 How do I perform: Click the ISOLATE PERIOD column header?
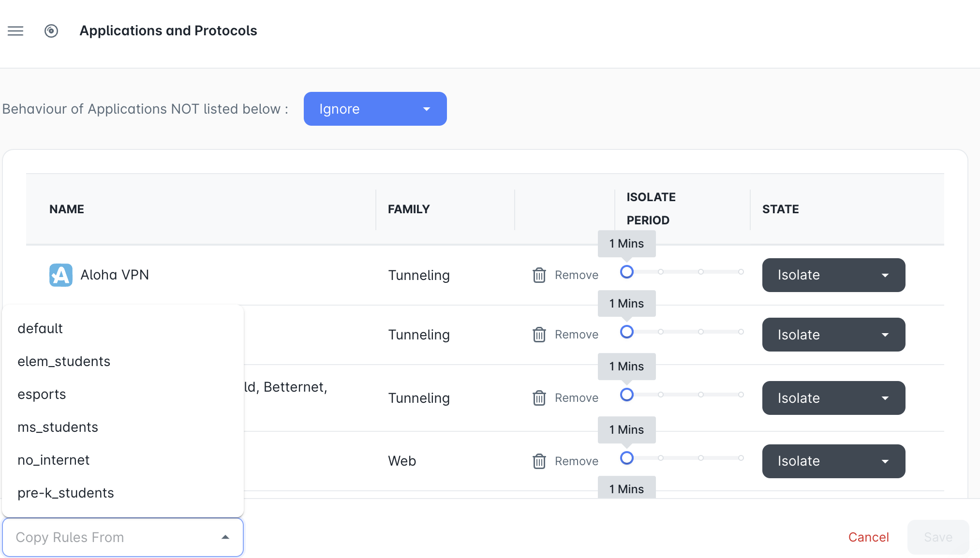click(651, 209)
